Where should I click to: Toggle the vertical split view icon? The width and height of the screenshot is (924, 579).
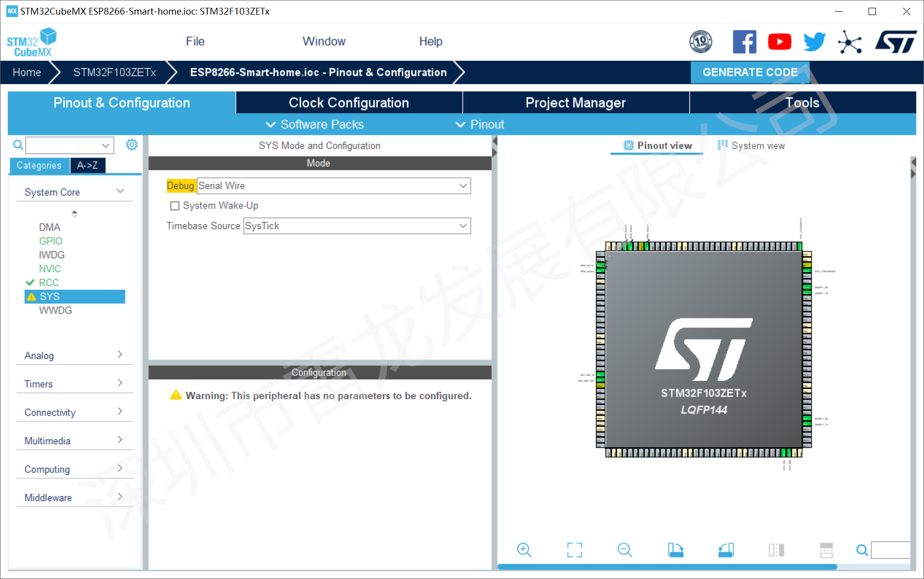click(777, 550)
